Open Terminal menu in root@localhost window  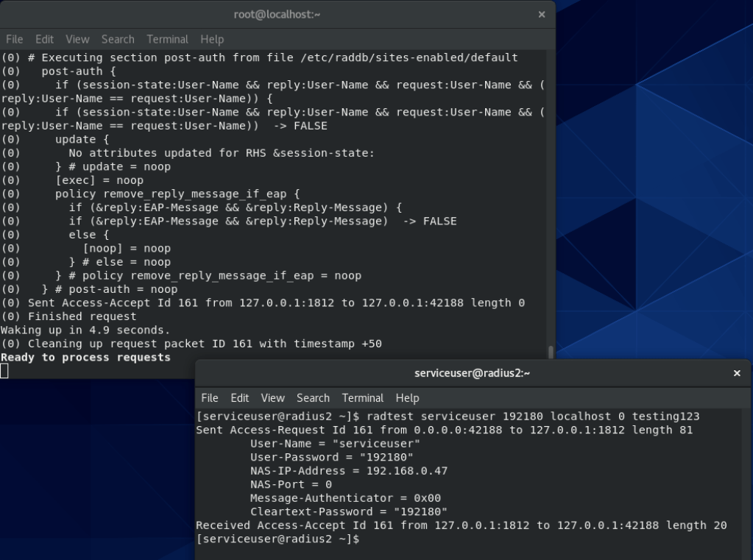click(x=167, y=39)
